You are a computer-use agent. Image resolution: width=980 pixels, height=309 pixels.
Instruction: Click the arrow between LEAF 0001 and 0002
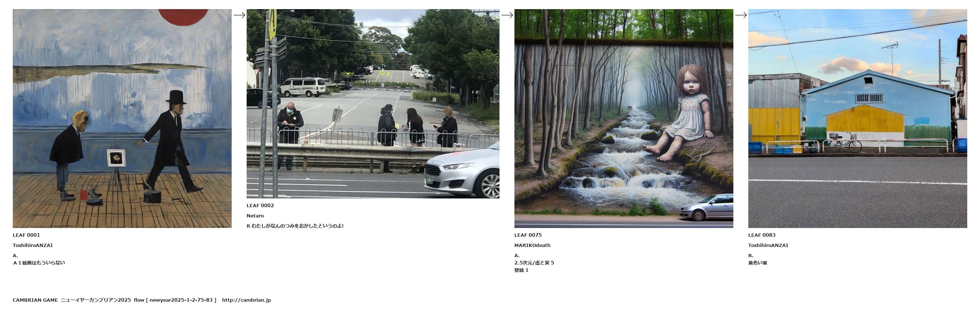coord(239,15)
